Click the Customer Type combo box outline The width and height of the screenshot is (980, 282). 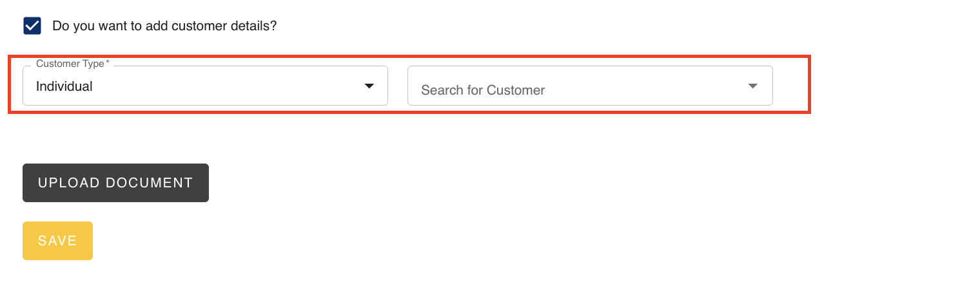pos(205,86)
